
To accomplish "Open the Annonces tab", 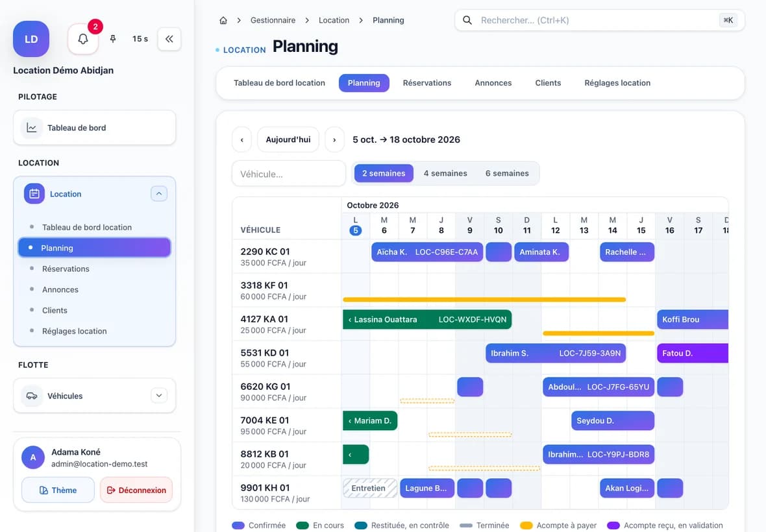I will (x=493, y=83).
